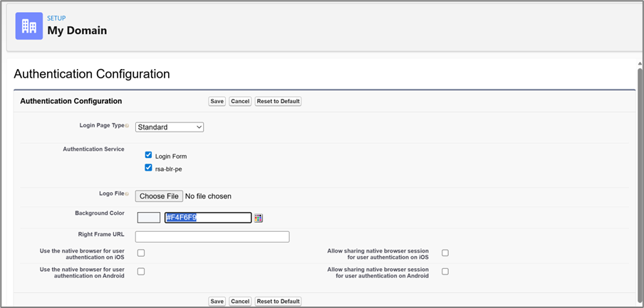Click help icon beside Logo File

click(128, 193)
